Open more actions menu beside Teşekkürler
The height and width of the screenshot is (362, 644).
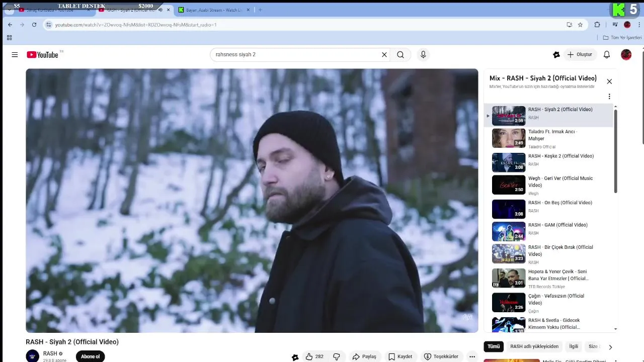click(472, 356)
